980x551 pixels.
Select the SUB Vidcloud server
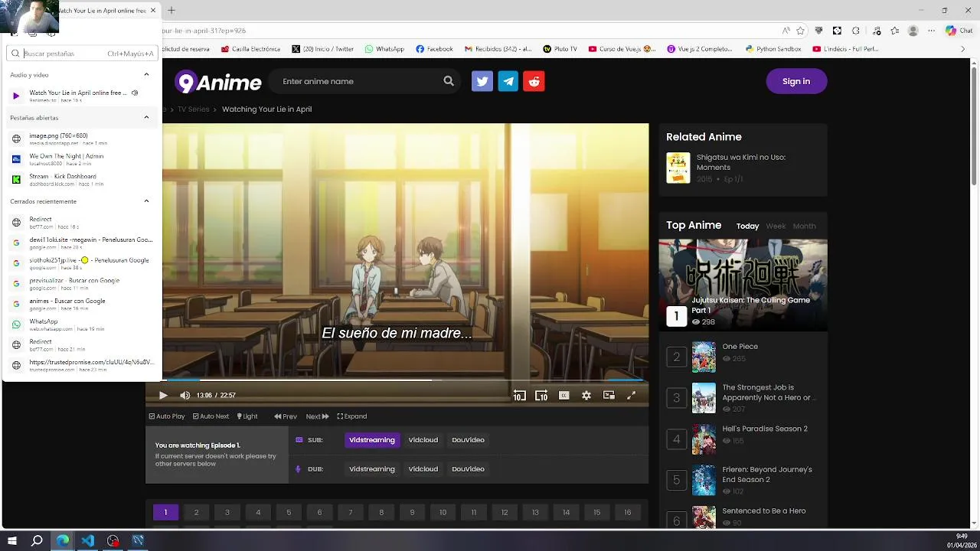pyautogui.click(x=423, y=440)
